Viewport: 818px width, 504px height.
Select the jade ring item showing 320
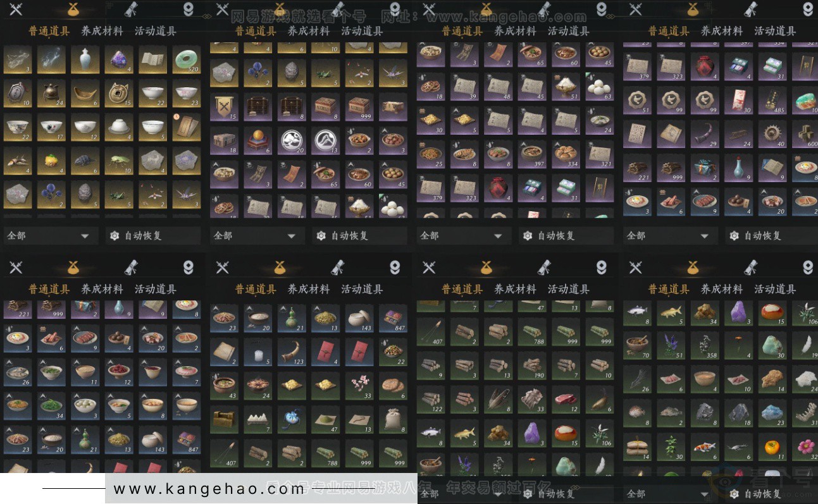(x=187, y=59)
